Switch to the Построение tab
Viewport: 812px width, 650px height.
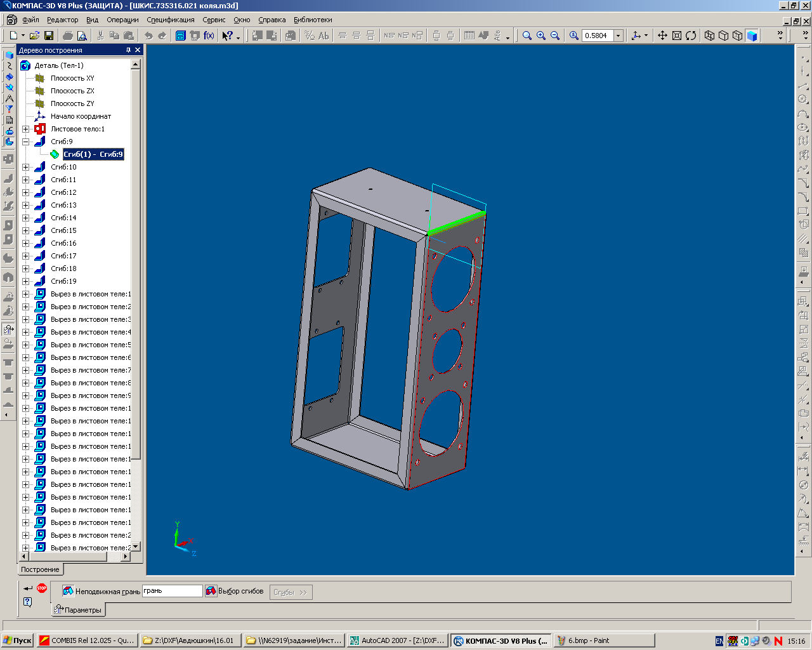coord(40,569)
